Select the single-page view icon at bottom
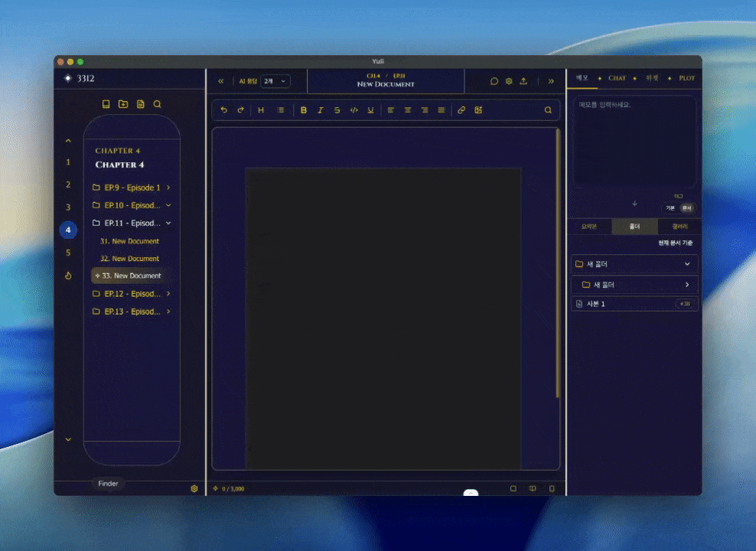Image resolution: width=756 pixels, height=551 pixels. (x=513, y=488)
